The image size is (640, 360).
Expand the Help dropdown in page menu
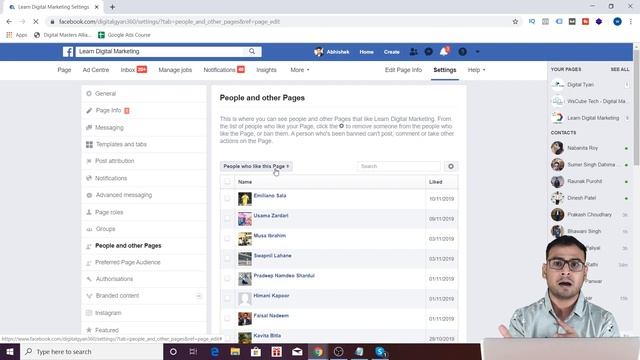[476, 70]
